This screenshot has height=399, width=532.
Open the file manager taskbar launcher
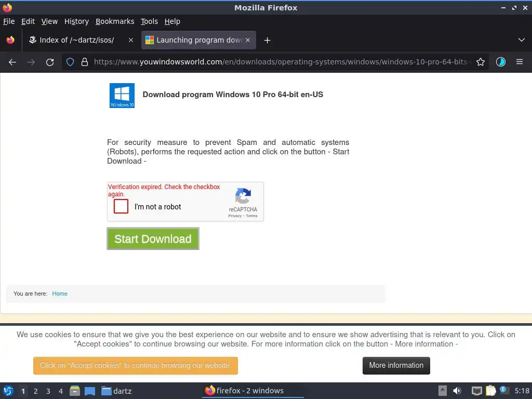point(75,391)
